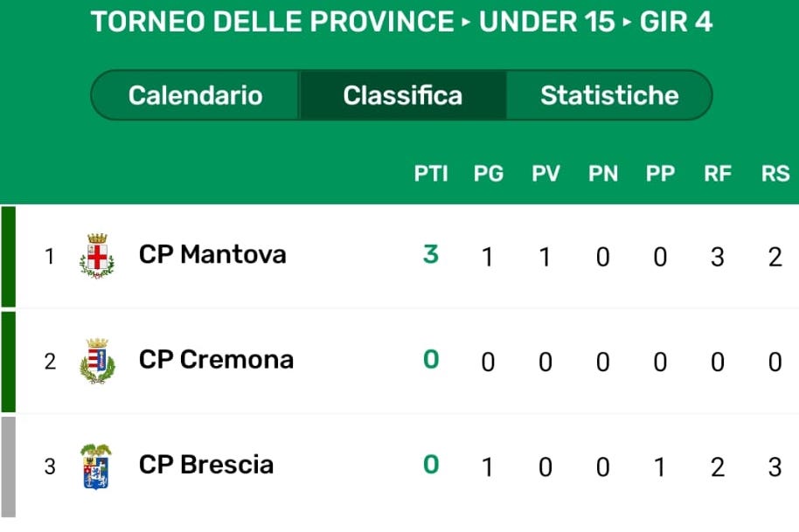
Task: Click Mantova's green points value 3
Action: click(430, 255)
